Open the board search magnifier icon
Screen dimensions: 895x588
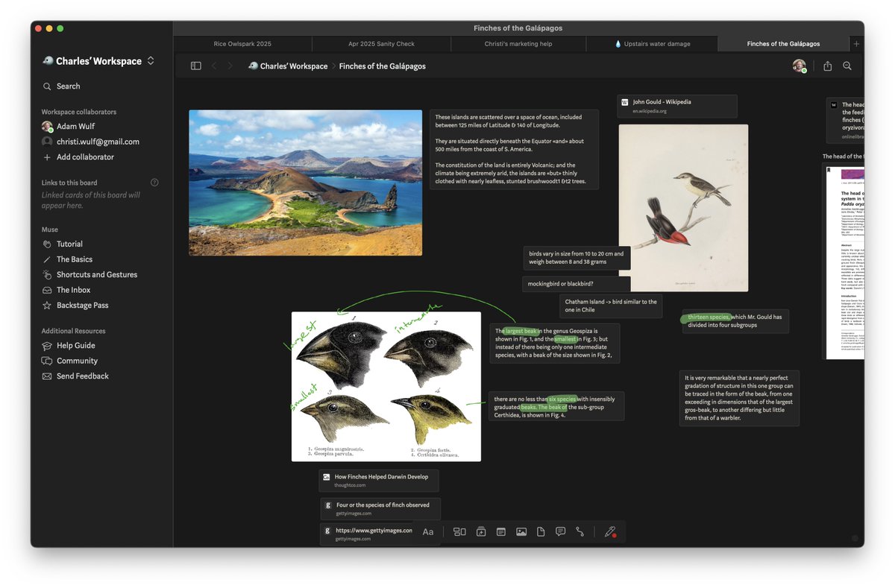coord(847,66)
